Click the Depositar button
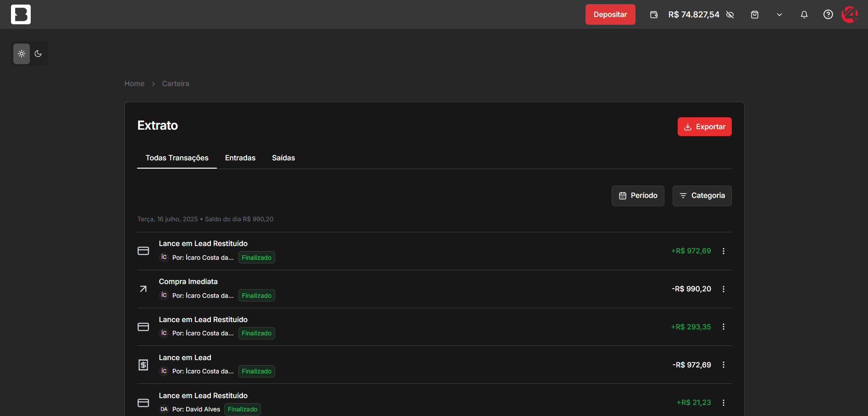The height and width of the screenshot is (416, 868). coord(610,15)
